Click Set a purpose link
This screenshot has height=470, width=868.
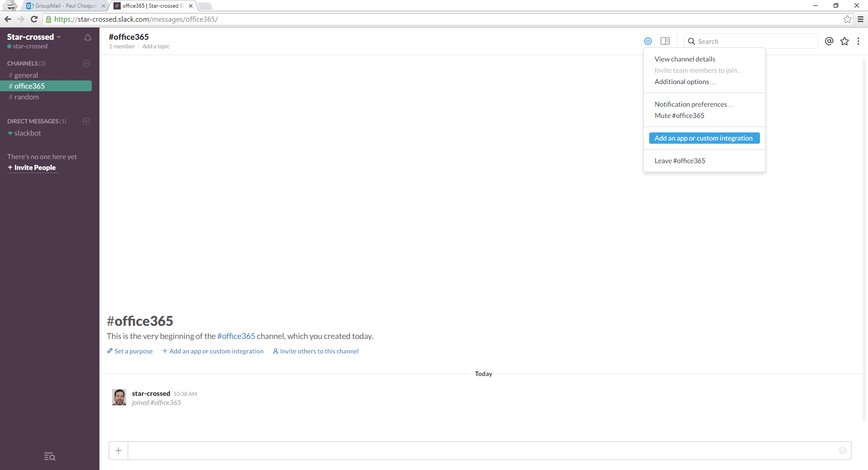[x=130, y=351]
